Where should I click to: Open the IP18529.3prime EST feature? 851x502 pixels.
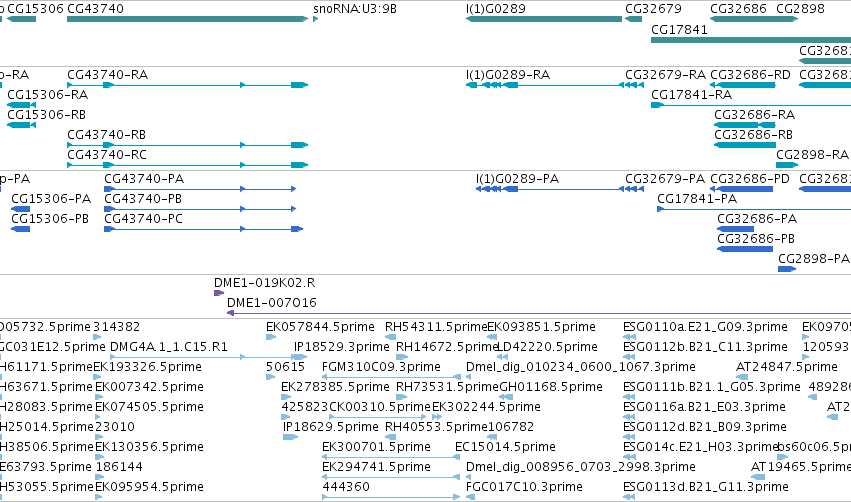300,357
